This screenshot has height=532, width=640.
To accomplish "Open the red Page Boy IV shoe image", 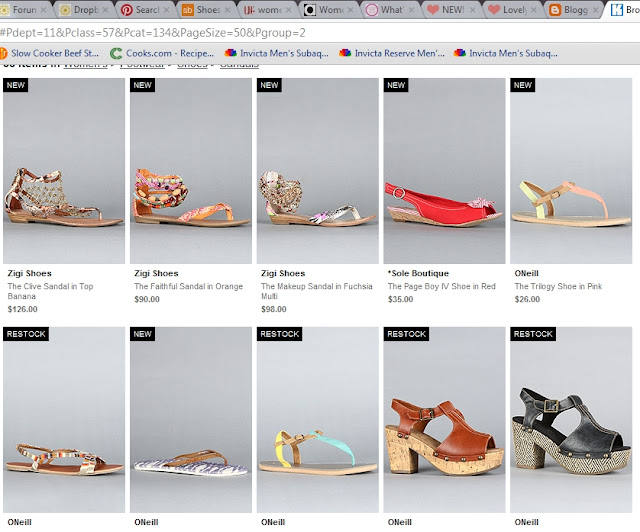I will click(444, 171).
